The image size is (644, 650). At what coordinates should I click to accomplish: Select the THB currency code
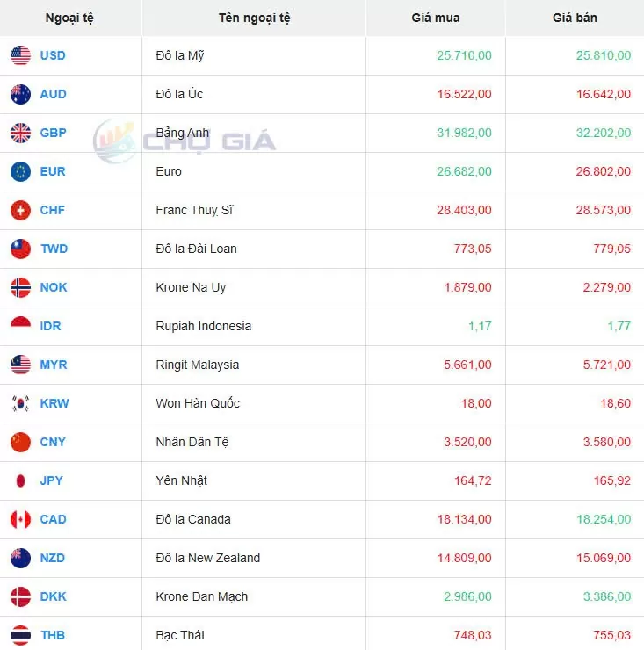point(53,635)
